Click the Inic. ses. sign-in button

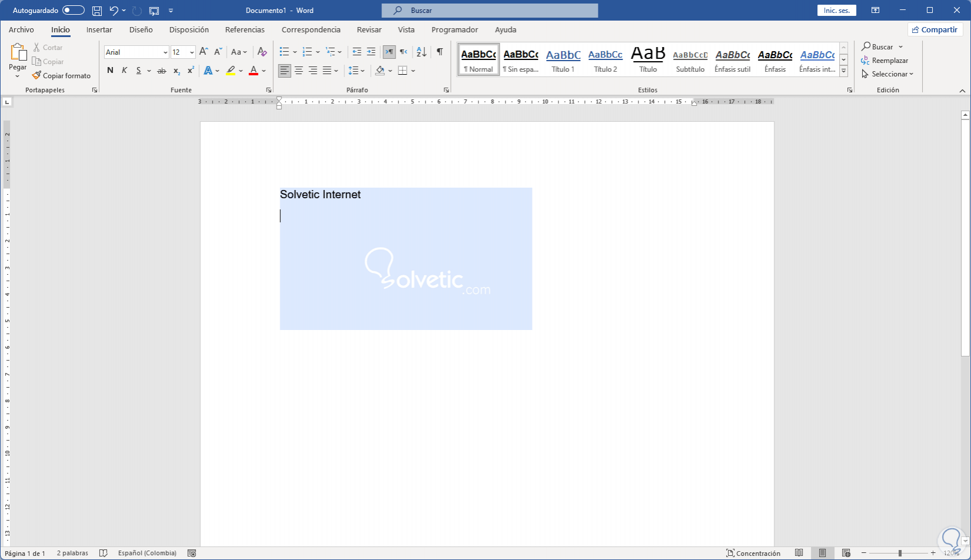coord(837,11)
